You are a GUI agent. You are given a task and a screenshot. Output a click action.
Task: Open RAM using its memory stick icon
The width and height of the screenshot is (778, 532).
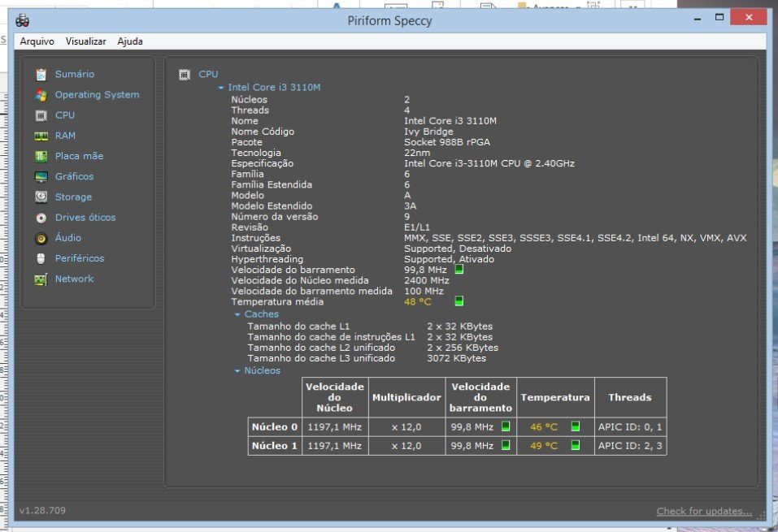(41, 136)
